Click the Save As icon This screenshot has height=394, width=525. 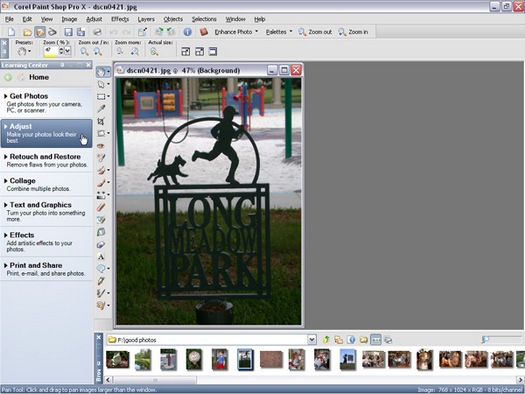[x=81, y=32]
